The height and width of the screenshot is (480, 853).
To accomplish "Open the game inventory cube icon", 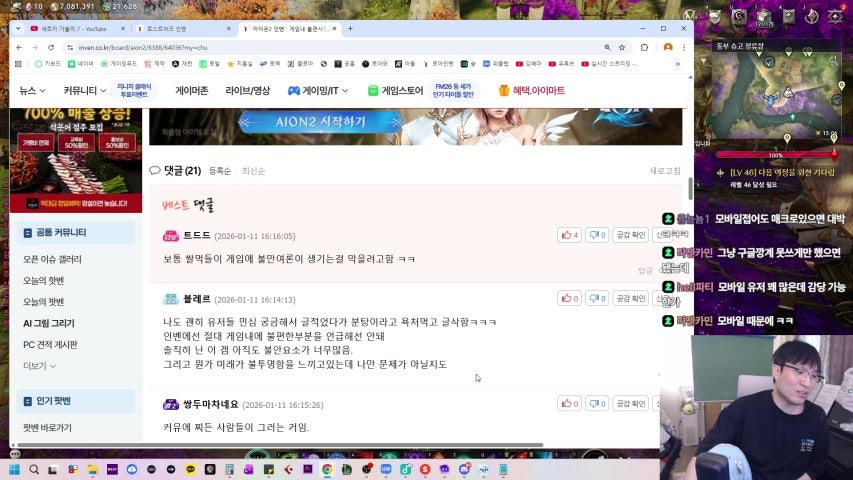I will point(764,16).
